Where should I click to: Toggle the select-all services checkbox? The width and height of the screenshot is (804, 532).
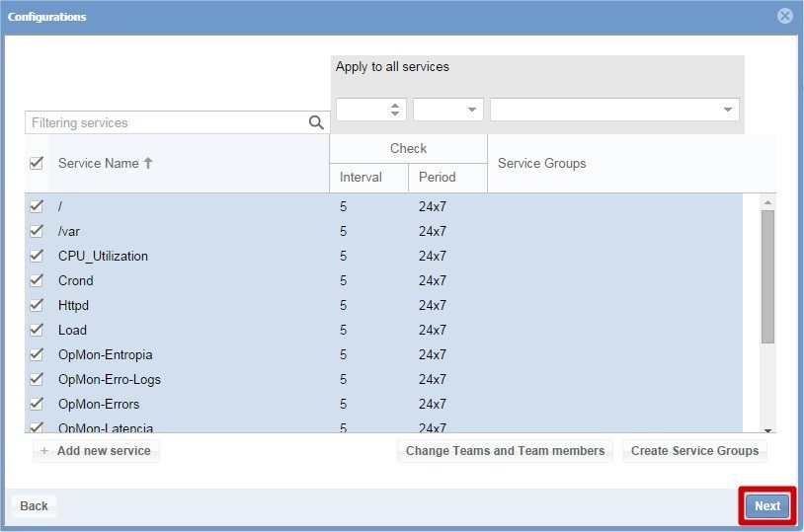(37, 163)
